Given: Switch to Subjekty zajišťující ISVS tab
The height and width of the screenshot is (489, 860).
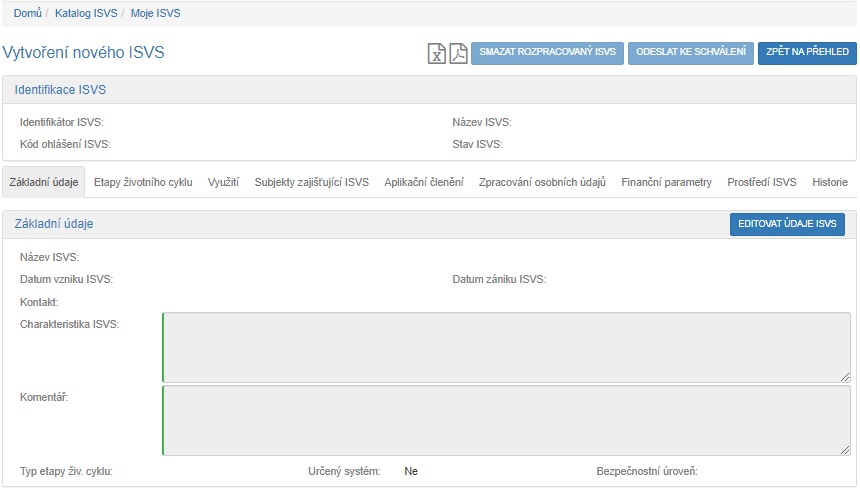Looking at the screenshot, I should [x=311, y=182].
